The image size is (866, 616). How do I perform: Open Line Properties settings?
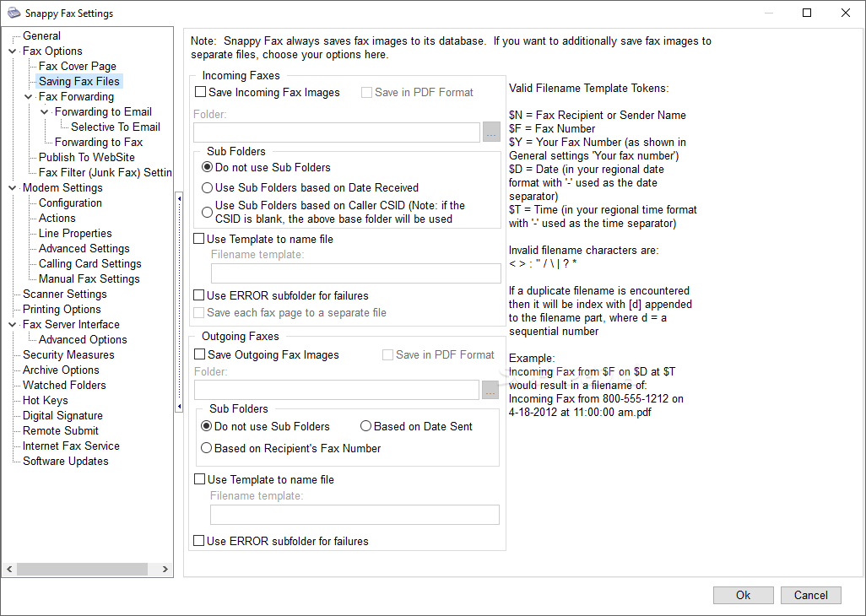pos(75,233)
